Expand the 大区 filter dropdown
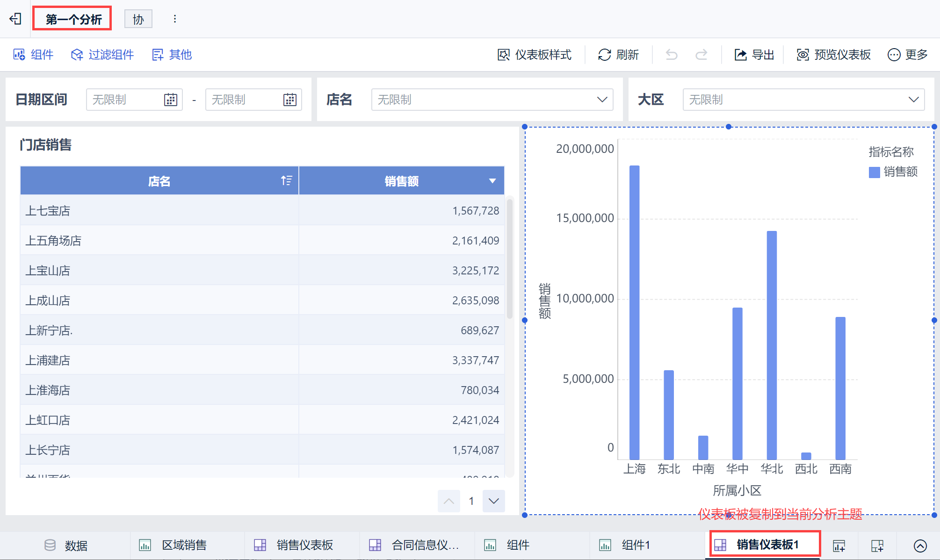940x560 pixels. tap(913, 100)
